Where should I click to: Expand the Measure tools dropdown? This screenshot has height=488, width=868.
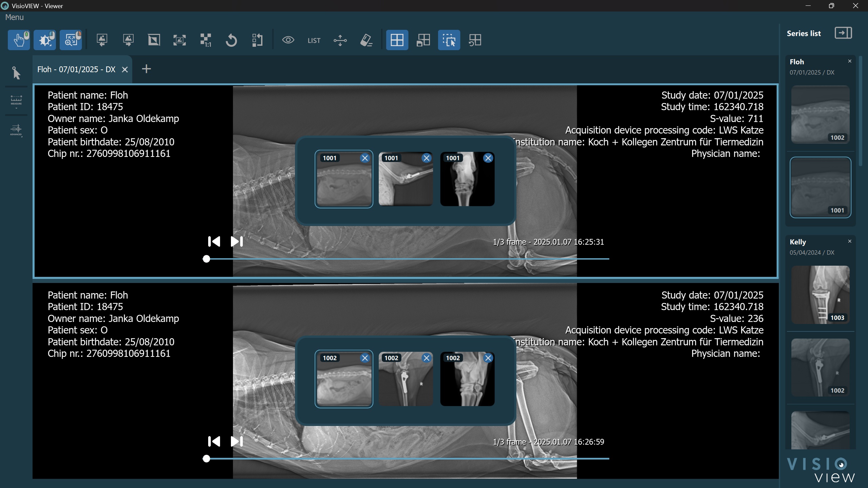click(x=16, y=102)
